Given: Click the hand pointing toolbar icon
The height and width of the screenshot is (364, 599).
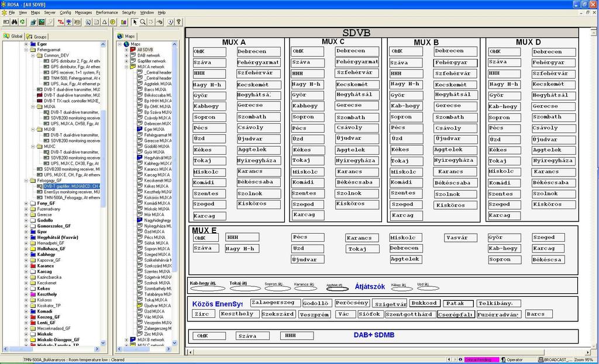Looking at the screenshot, I should 160,22.
